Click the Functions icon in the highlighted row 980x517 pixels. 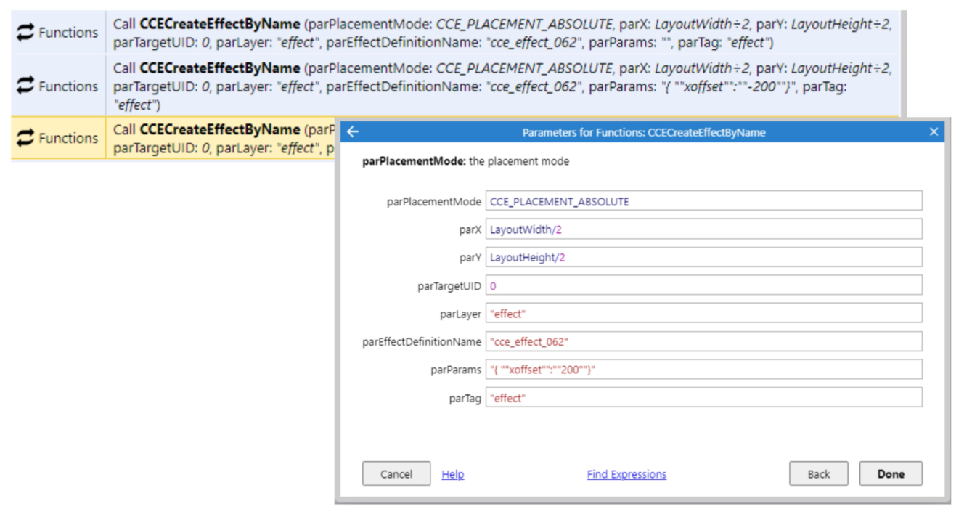[25, 138]
